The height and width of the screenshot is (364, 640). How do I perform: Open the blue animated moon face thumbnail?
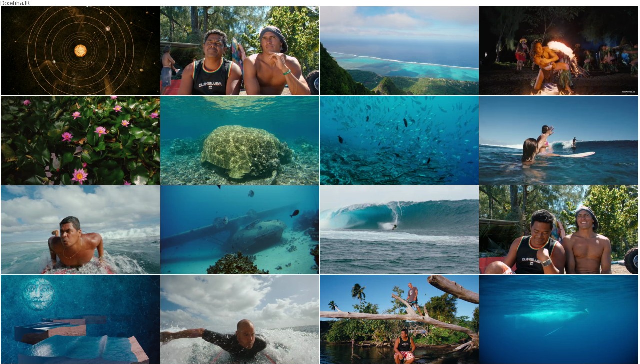click(80, 319)
